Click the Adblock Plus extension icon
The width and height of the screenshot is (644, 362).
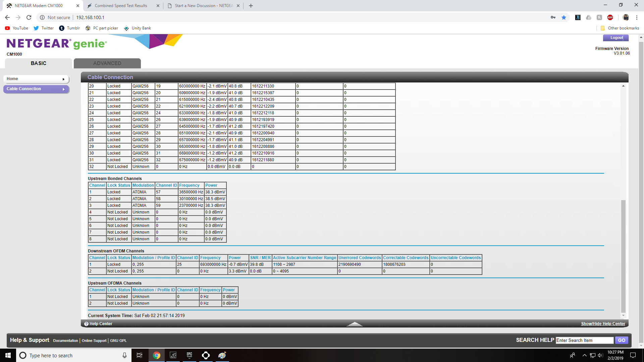(x=610, y=17)
